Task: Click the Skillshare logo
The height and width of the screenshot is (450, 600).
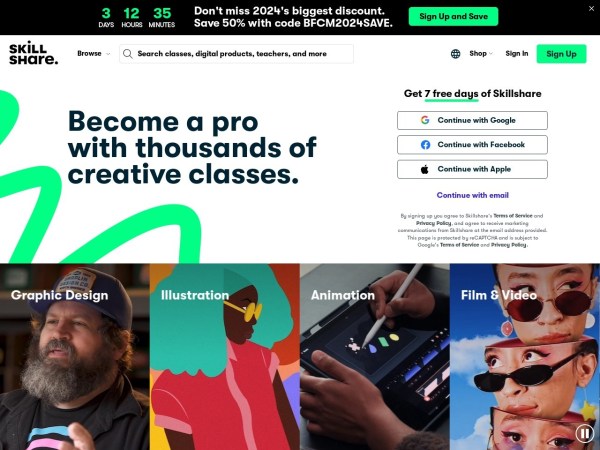Action: click(34, 53)
